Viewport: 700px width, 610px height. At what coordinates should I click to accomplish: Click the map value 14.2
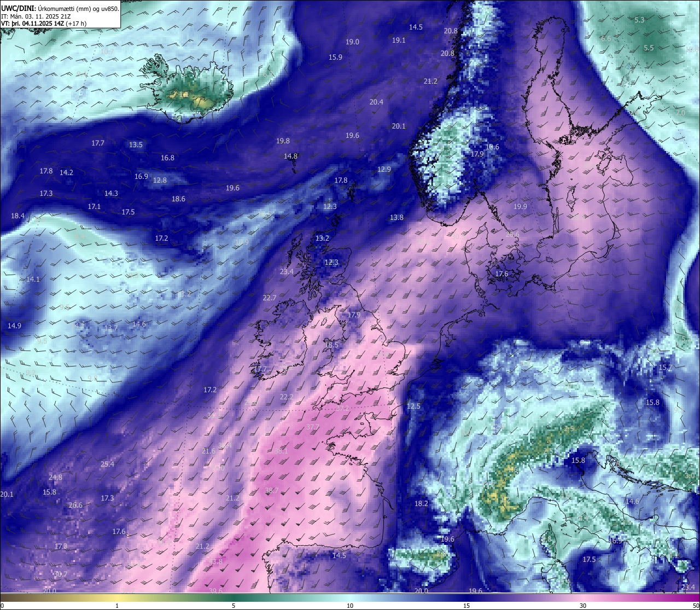[66, 172]
